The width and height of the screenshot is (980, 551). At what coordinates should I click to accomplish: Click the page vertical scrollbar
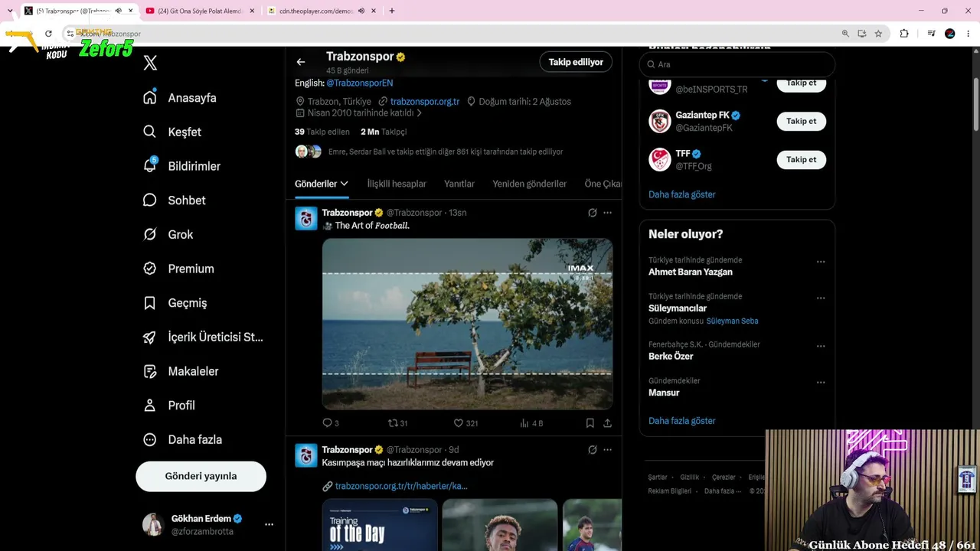(x=975, y=104)
